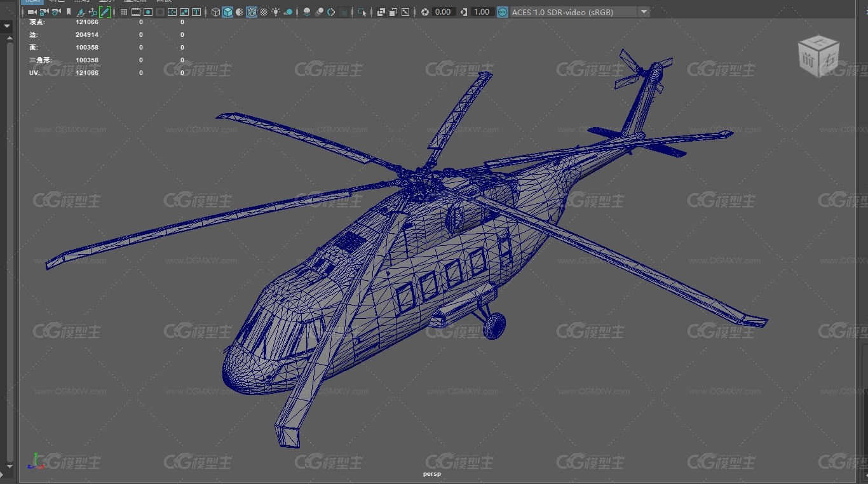This screenshot has width=868, height=484.
Task: Toggle 2D Pan/Zoom icon
Action: pyautogui.click(x=93, y=12)
